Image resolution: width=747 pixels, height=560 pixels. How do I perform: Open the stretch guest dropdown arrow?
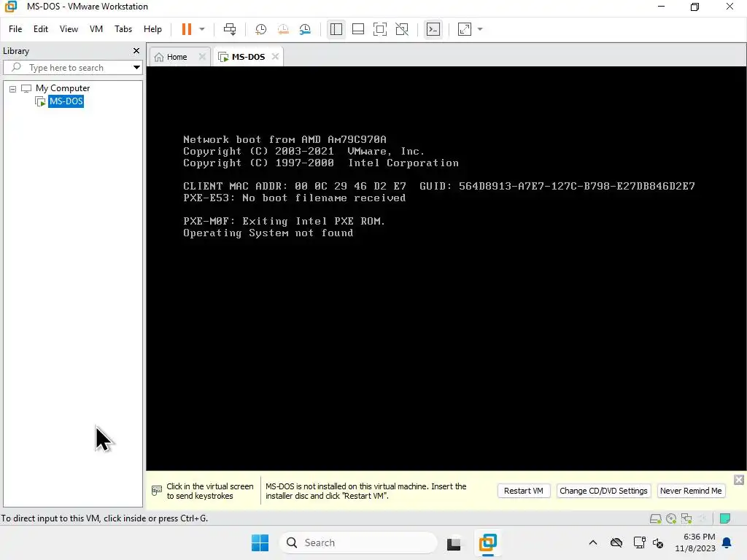(480, 29)
